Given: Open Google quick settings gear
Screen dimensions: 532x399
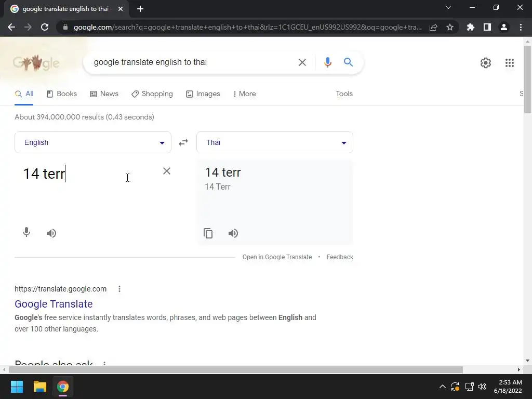Looking at the screenshot, I should click(x=486, y=63).
